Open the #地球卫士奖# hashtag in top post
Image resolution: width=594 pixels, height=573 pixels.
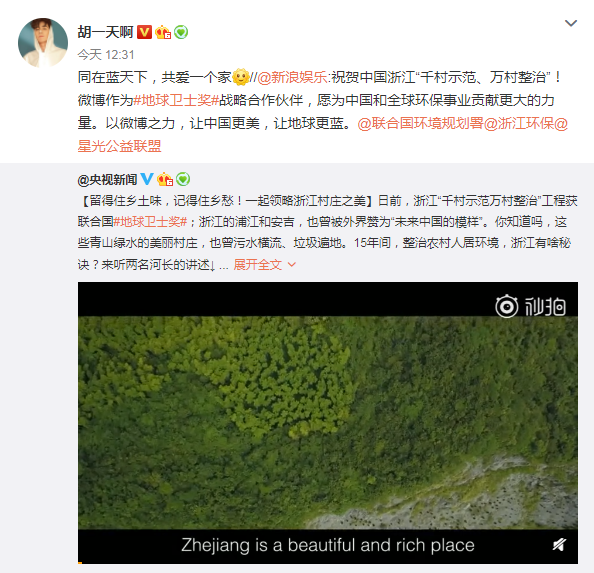pos(177,100)
